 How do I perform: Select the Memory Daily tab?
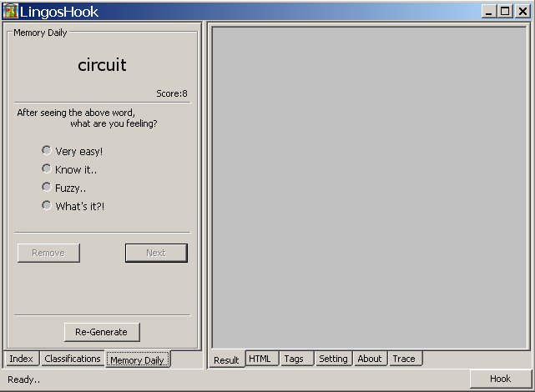point(138,359)
